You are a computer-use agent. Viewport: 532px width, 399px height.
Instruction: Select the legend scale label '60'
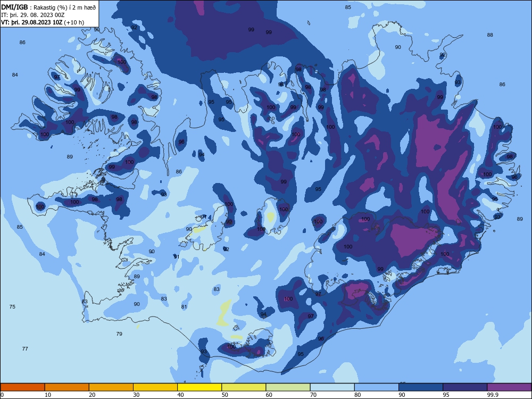pyautogui.click(x=269, y=395)
